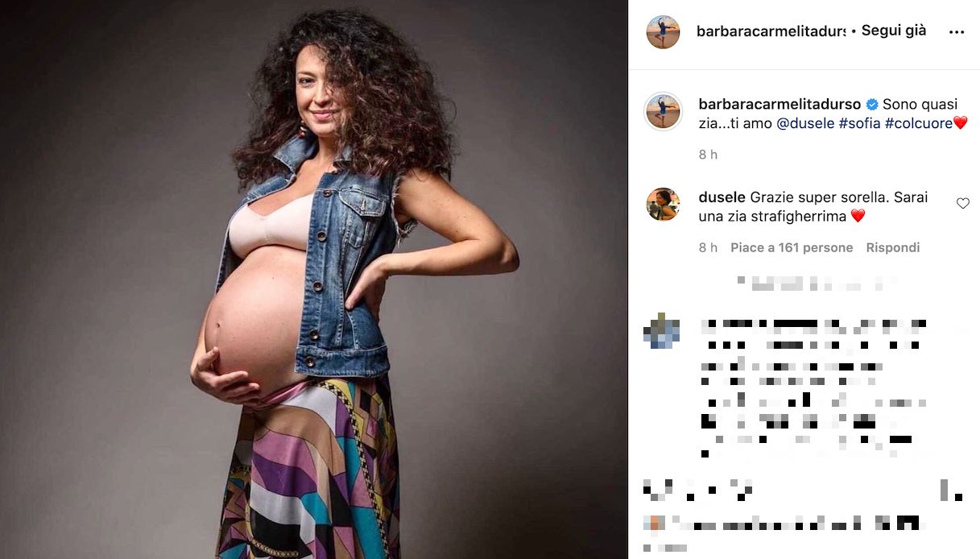980x559 pixels.
Task: View 'Piace a 161 persone' likes list
Action: (x=792, y=248)
